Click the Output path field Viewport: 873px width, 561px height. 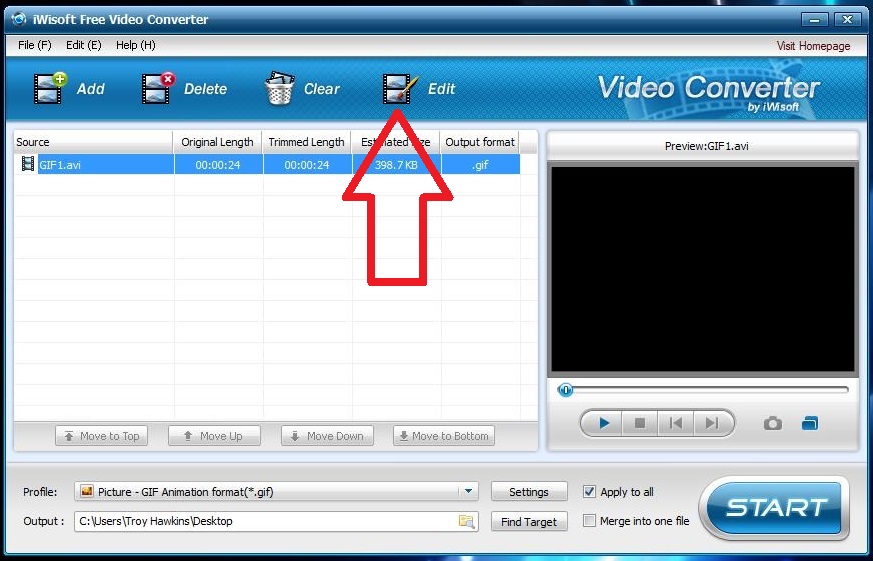276,521
